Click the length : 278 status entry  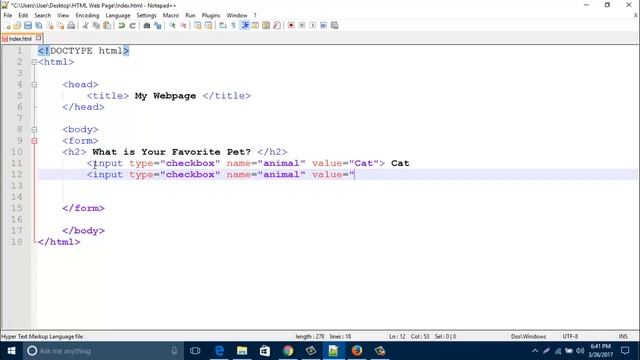tap(310, 337)
